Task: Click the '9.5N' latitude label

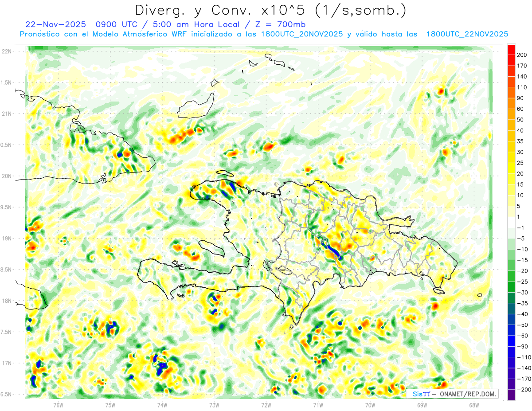Action: [x=6, y=207]
